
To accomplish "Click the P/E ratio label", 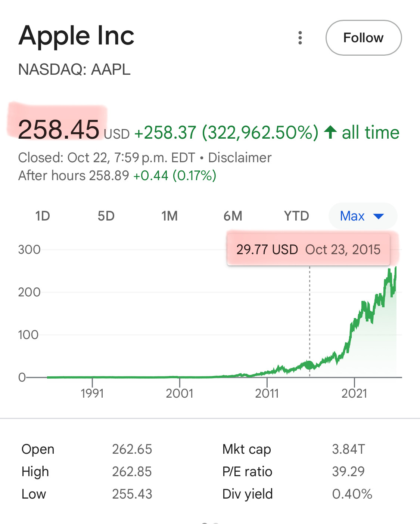I will (247, 472).
